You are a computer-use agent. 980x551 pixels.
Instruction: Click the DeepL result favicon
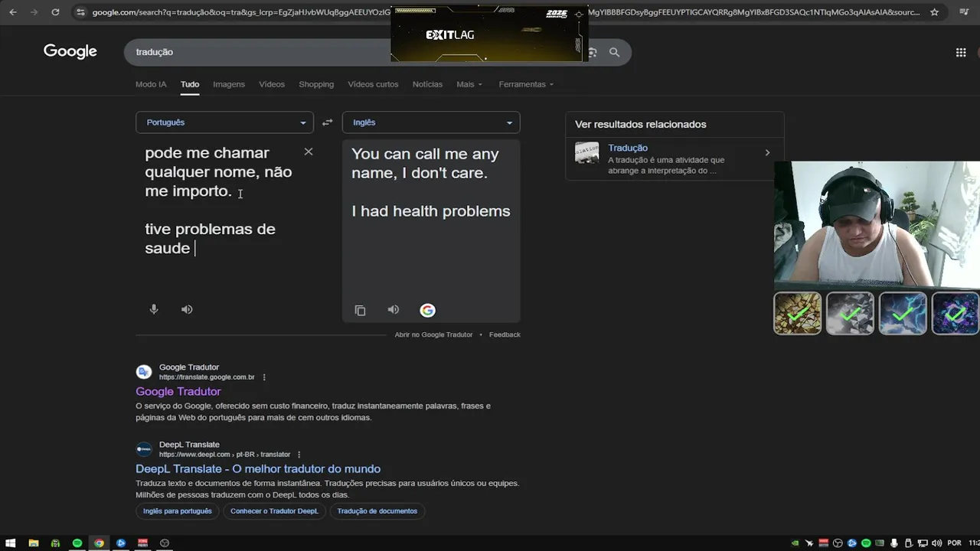[144, 449]
